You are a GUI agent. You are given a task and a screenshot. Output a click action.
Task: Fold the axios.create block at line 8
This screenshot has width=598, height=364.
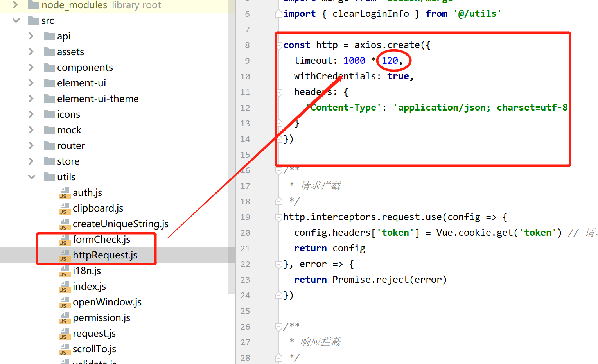[x=279, y=45]
